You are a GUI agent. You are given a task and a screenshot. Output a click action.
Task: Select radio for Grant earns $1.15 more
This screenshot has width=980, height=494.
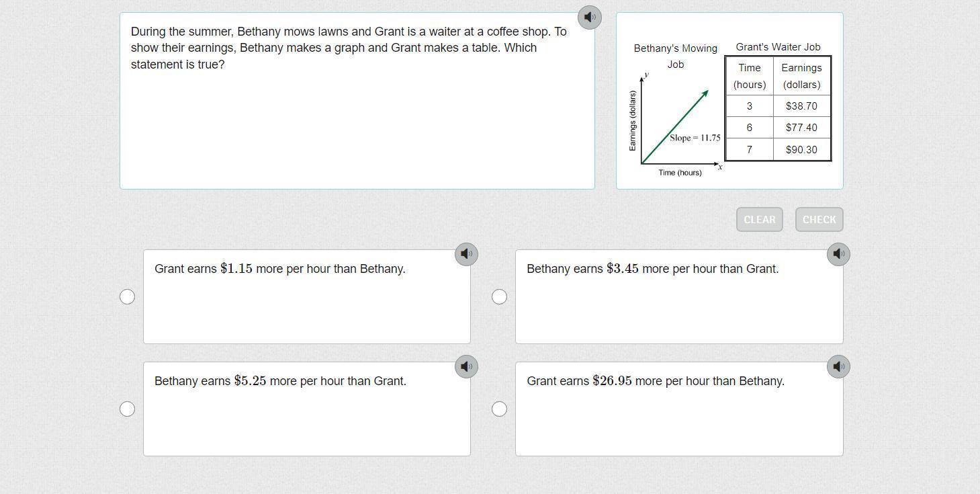[x=127, y=296]
